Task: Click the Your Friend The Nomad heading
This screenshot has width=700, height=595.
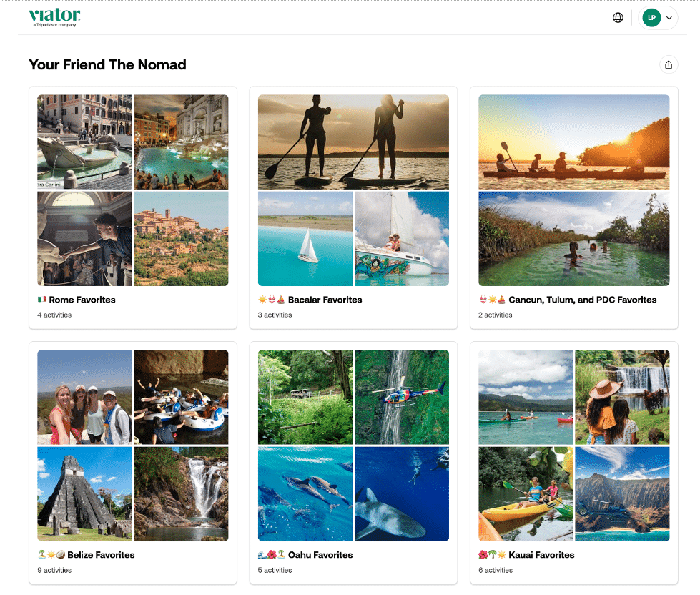Action: coord(107,65)
